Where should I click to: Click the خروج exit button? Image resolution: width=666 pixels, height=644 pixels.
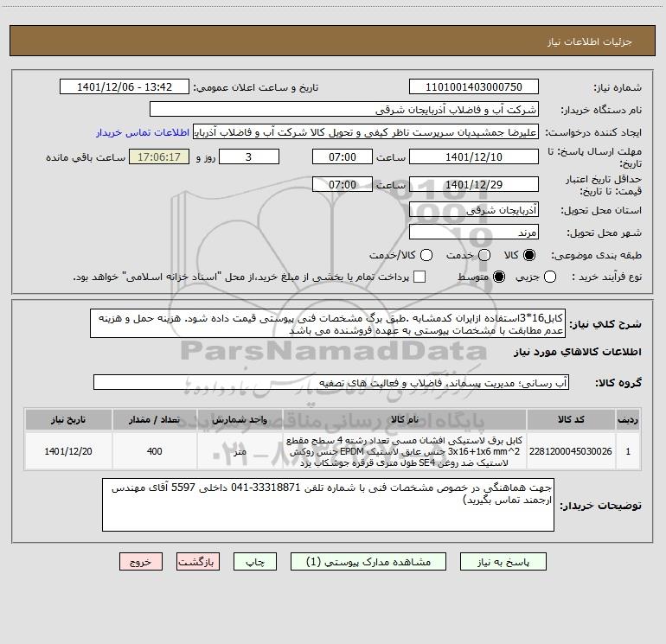(x=141, y=562)
